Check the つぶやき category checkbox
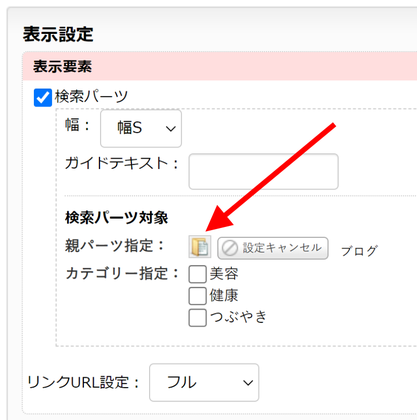The width and height of the screenshot is (417, 420). coord(197,318)
